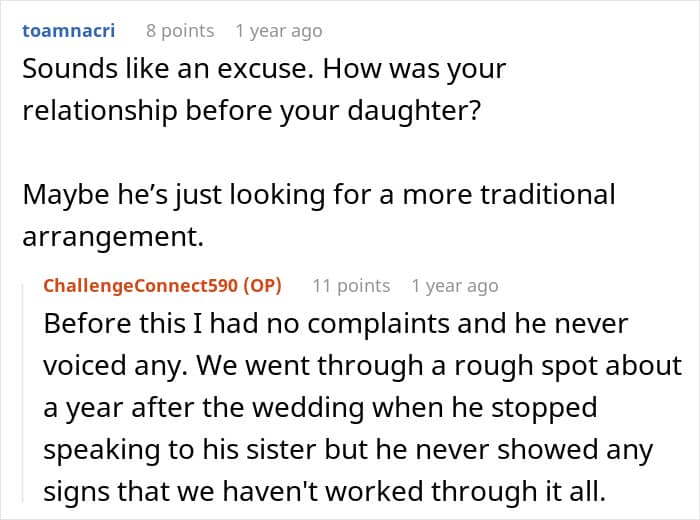700x520 pixels.
Task: Open the toamnacri user profile link
Action: (x=69, y=31)
